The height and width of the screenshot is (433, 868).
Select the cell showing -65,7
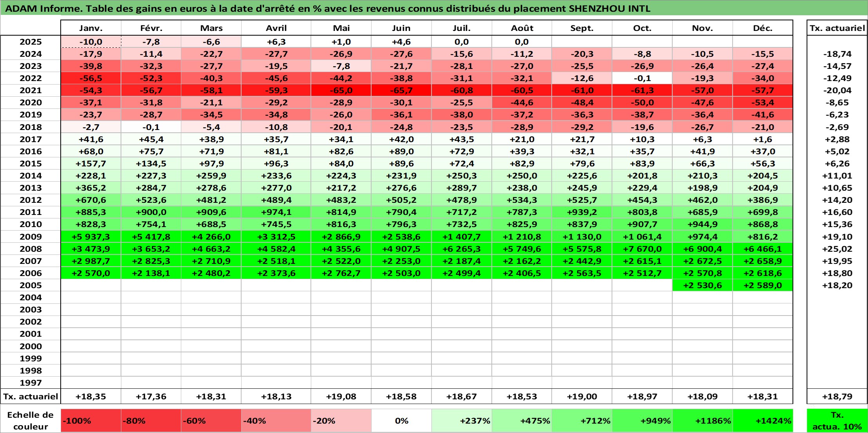point(401,90)
